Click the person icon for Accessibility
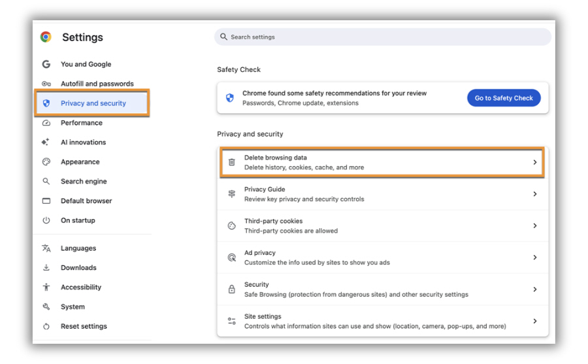The height and width of the screenshot is (364, 588). tap(46, 287)
